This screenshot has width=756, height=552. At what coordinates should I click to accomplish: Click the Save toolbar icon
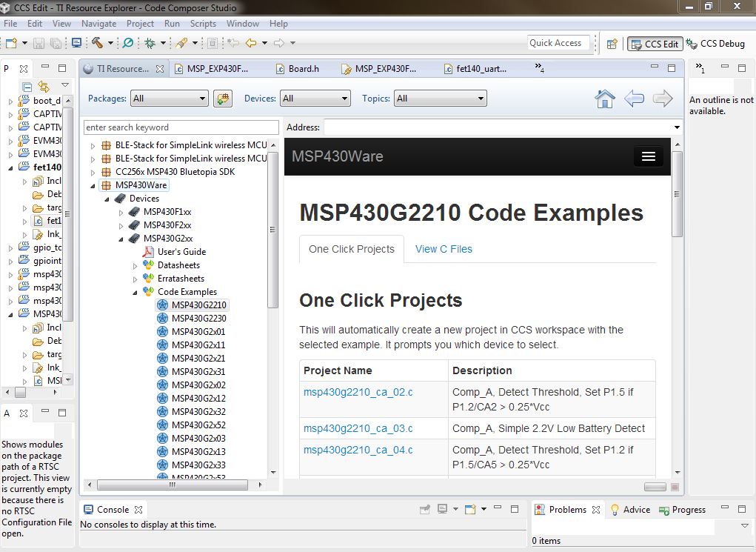pyautogui.click(x=39, y=43)
